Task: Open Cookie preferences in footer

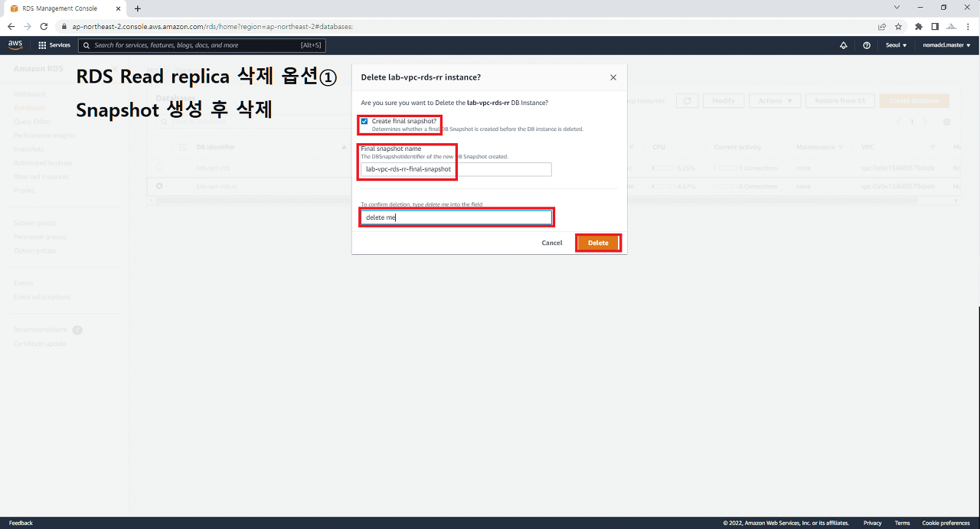Action: [x=946, y=523]
